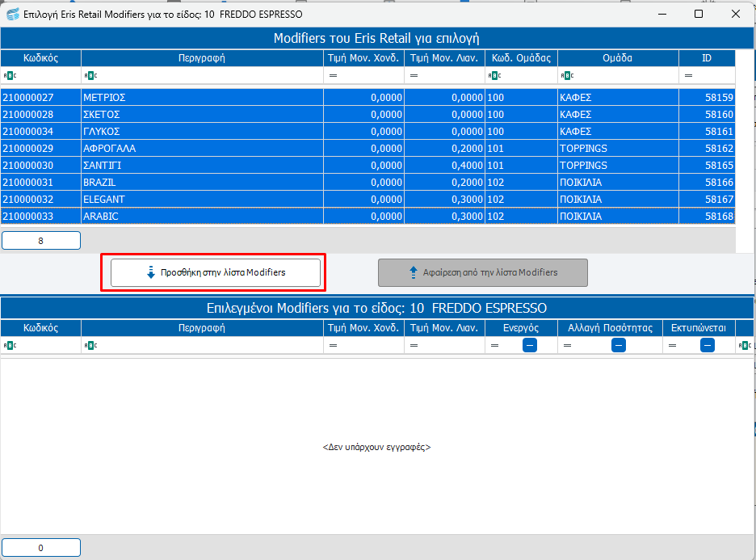The height and width of the screenshot is (560, 756).
Task: Click the equals filter icon in Αλλαγή Ποσότητας column
Action: (568, 345)
